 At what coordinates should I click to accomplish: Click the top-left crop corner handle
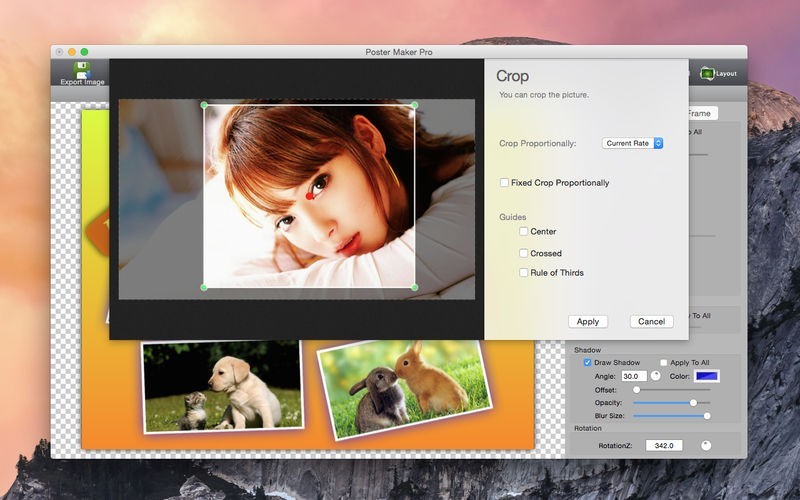(x=204, y=105)
